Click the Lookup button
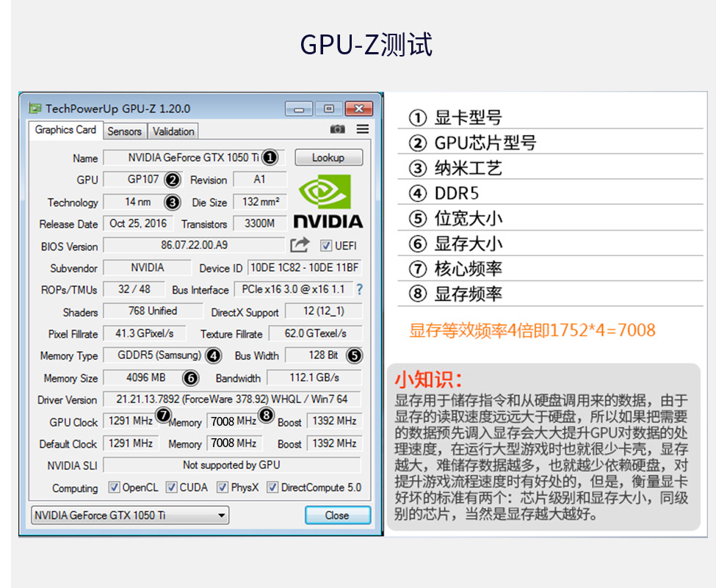Image resolution: width=727 pixels, height=588 pixels. [328, 158]
